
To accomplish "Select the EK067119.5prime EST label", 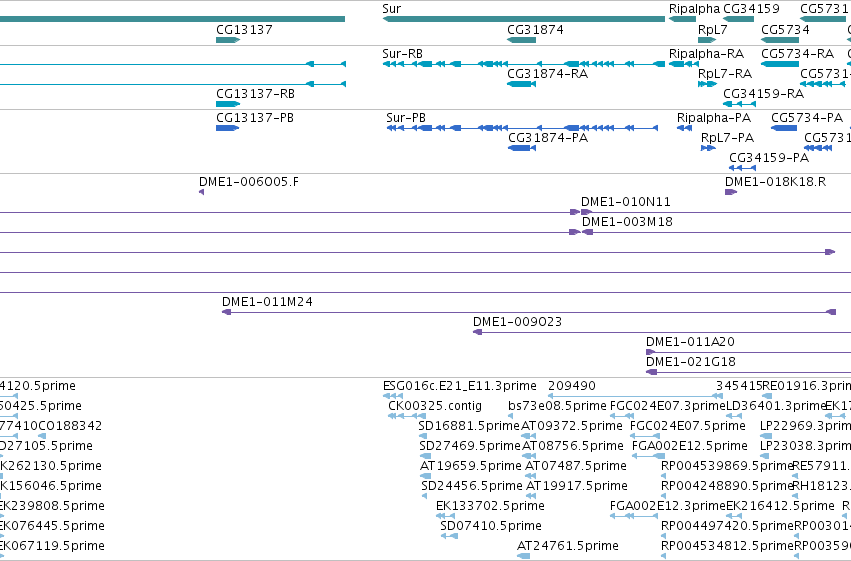I will click(x=52, y=546).
